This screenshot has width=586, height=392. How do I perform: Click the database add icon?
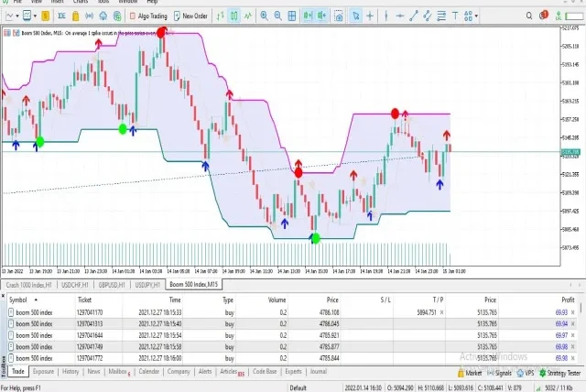tap(117, 16)
